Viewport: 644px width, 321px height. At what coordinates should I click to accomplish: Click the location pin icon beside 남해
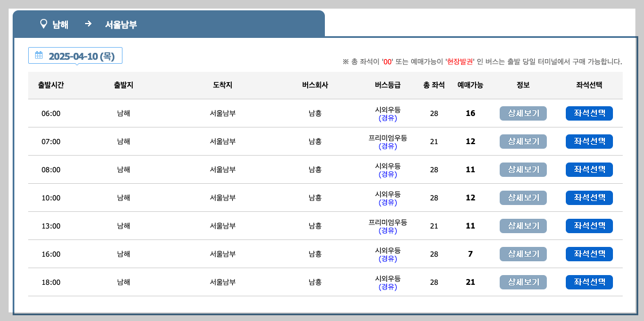(x=44, y=24)
